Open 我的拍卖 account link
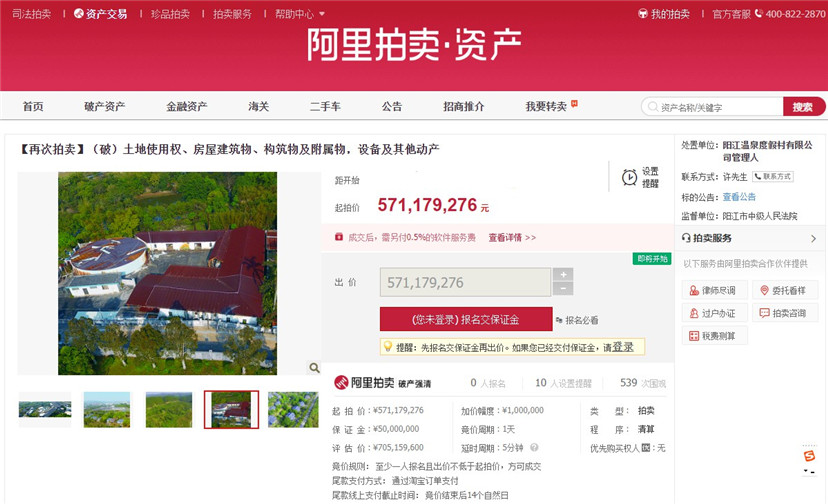The image size is (828, 504). [x=664, y=14]
